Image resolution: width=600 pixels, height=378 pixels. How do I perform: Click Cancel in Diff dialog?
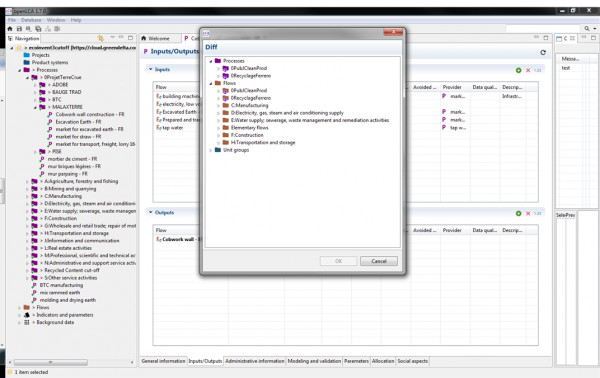pos(379,261)
